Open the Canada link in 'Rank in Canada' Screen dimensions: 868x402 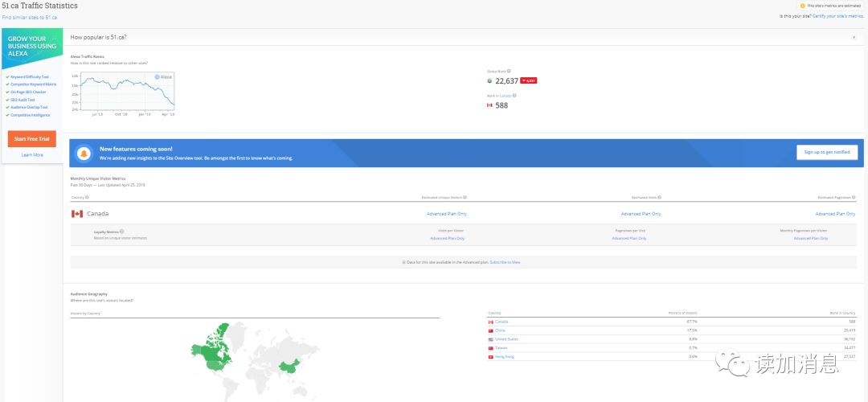(x=506, y=95)
